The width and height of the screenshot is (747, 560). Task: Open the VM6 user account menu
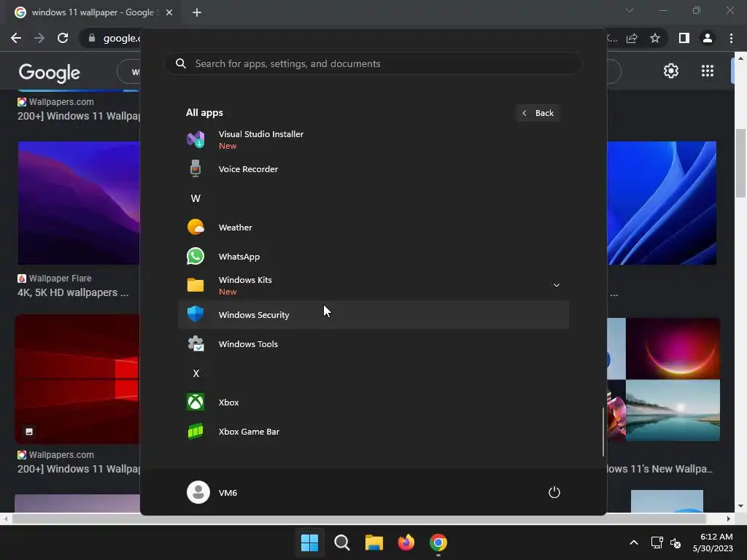pyautogui.click(x=212, y=492)
